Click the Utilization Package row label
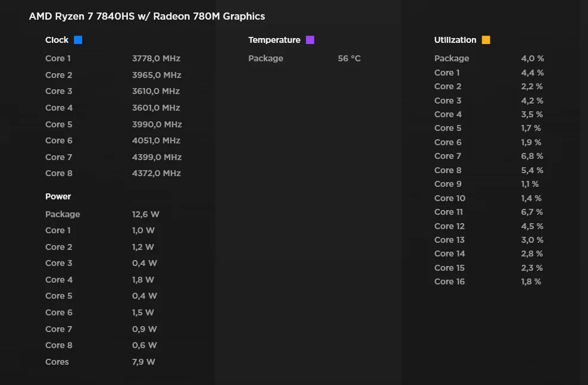 (452, 58)
